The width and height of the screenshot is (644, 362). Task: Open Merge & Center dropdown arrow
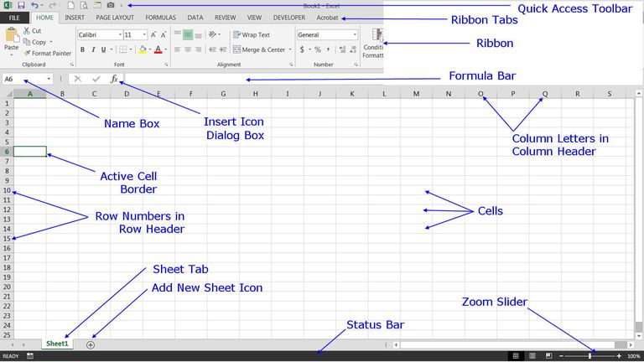(x=290, y=49)
